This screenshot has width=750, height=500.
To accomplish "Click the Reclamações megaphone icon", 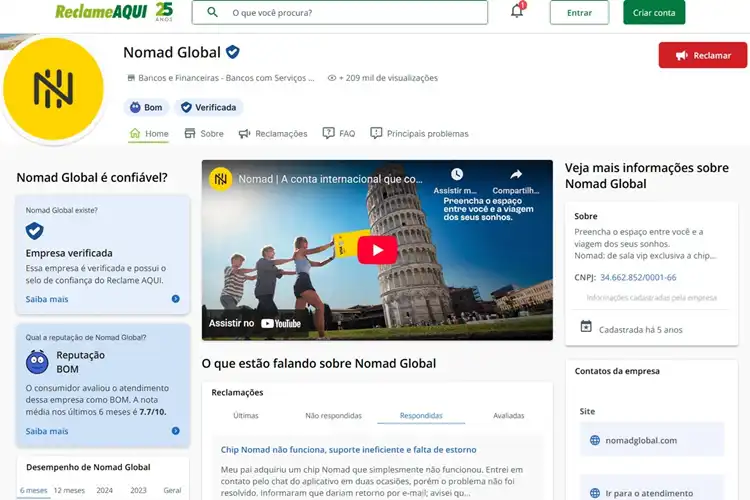I will point(244,133).
